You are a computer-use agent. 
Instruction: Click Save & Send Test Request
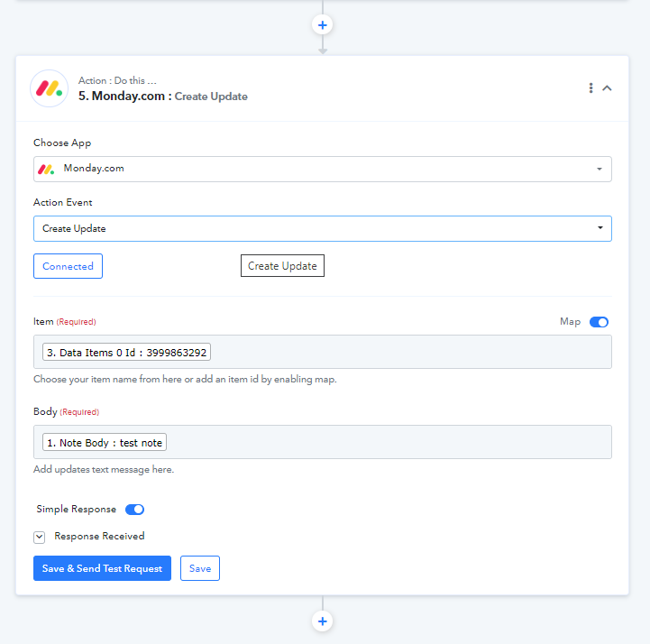tap(102, 568)
